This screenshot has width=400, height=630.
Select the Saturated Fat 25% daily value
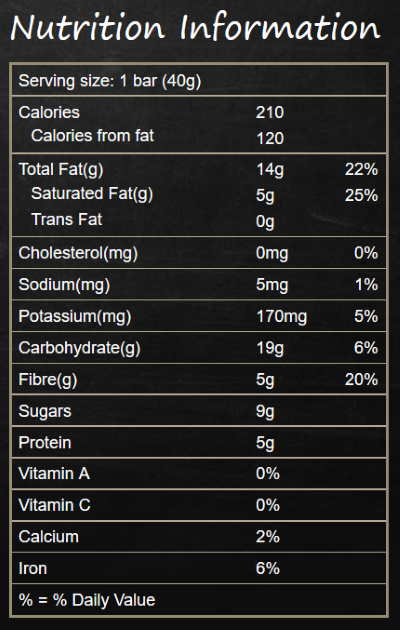[x=361, y=195]
